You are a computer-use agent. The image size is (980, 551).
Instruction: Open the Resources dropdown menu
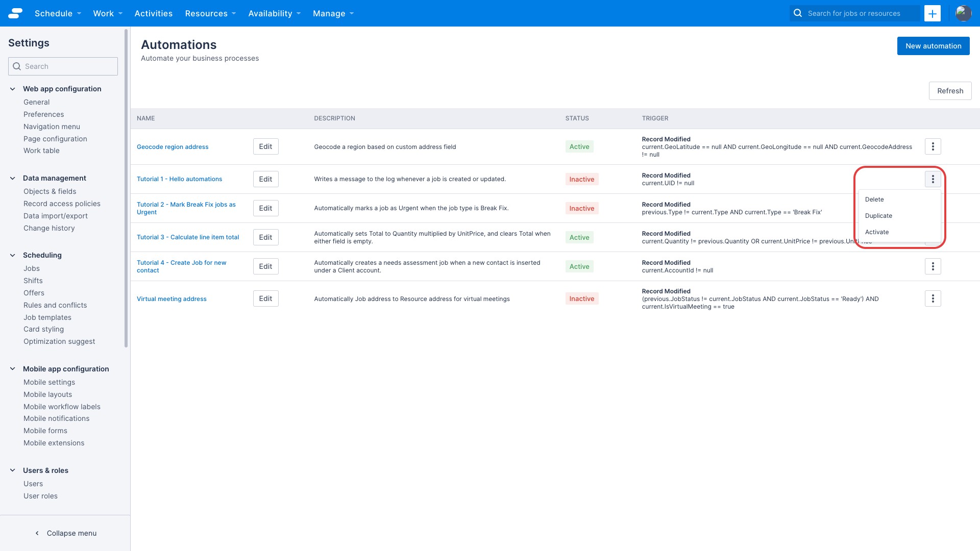click(x=210, y=13)
